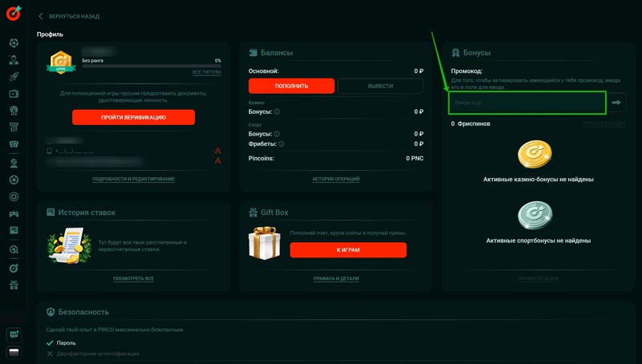This screenshot has width=642, height=364.
Task: Click the rank progress bar
Action: 152,66
